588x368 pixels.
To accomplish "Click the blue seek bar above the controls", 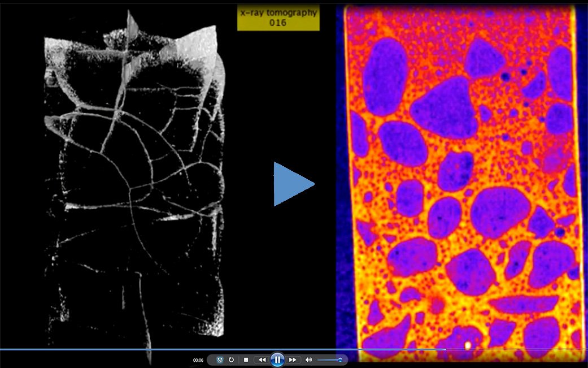I will [169, 350].
